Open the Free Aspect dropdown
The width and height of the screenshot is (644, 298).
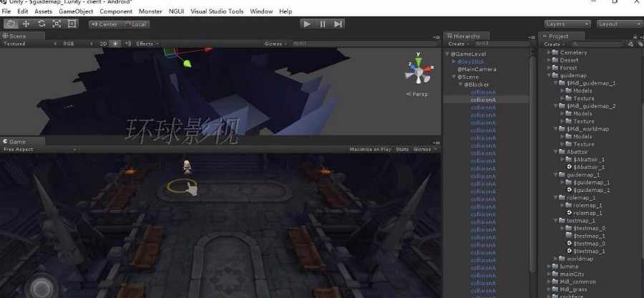point(39,149)
